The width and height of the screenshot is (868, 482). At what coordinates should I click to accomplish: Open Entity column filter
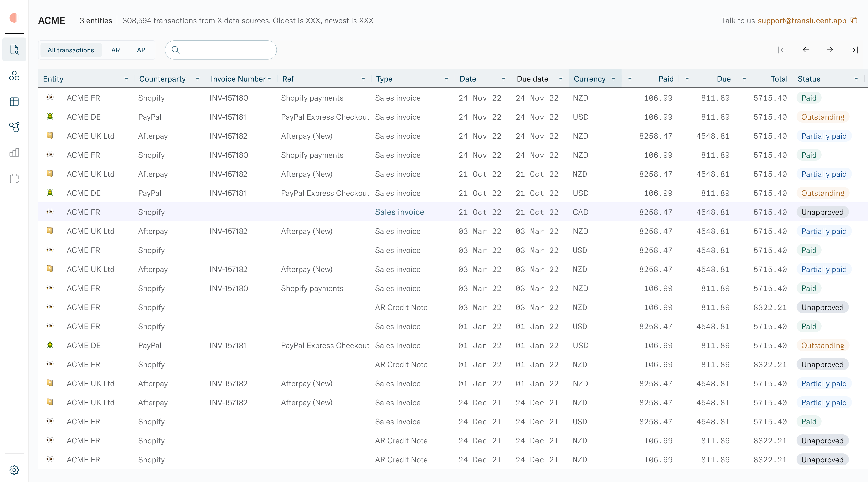(126, 79)
